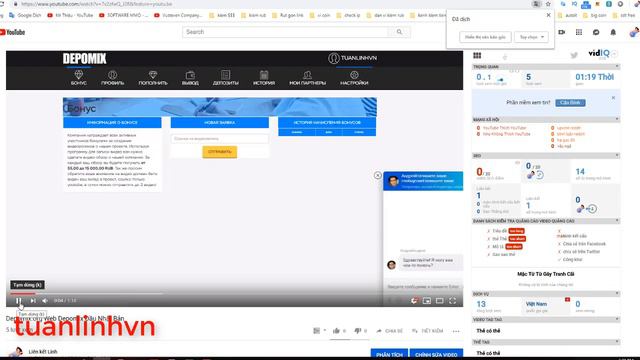640x360 pixels.
Task: Dismiss the vidIQ configuration banner
Action: coord(613,98)
